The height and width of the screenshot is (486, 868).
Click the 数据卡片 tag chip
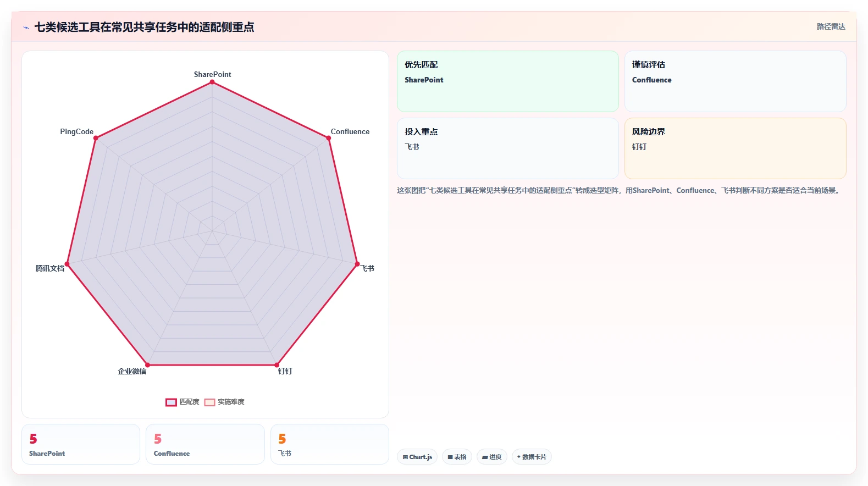[x=532, y=457]
